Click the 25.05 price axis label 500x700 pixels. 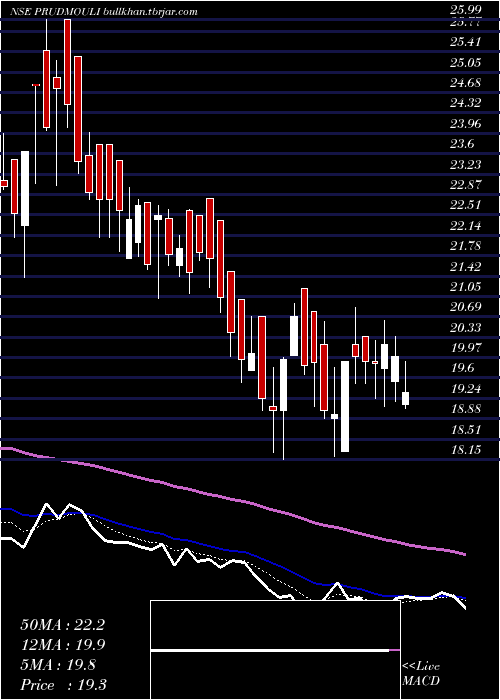pos(466,63)
